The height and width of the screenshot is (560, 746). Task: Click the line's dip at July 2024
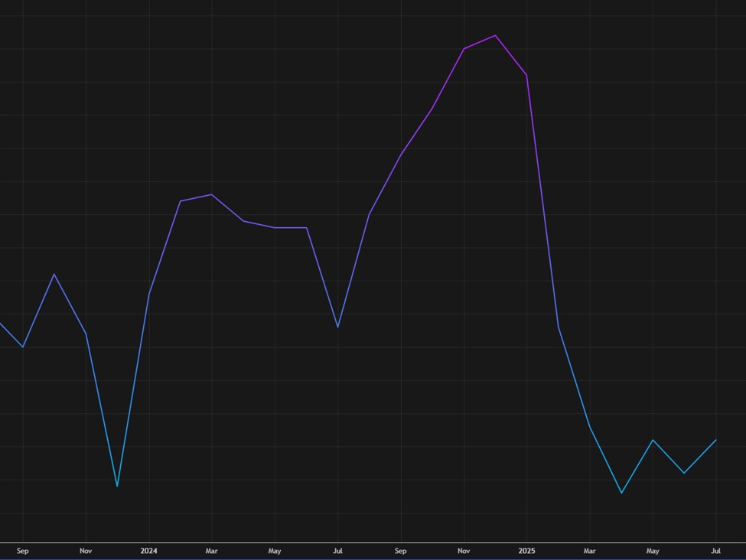(337, 327)
